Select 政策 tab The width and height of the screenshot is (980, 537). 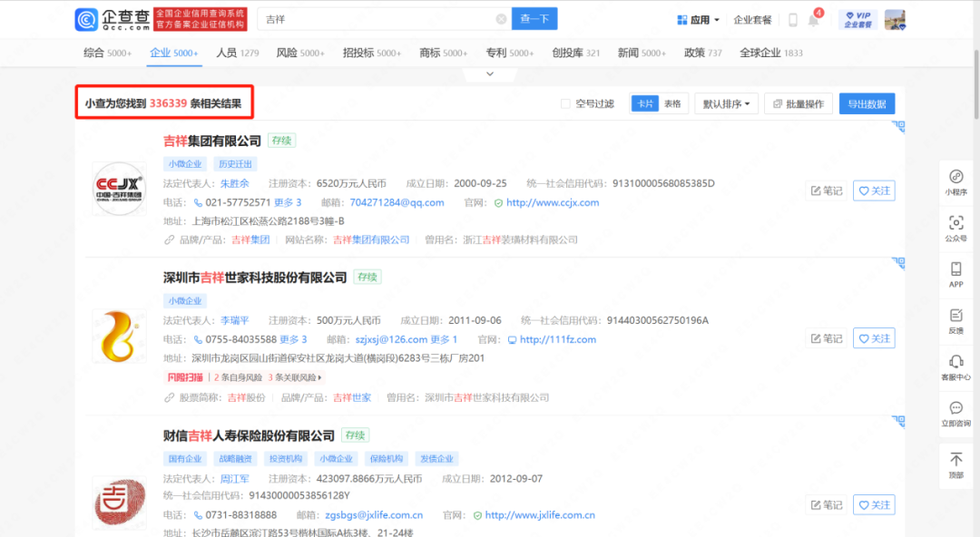click(703, 54)
